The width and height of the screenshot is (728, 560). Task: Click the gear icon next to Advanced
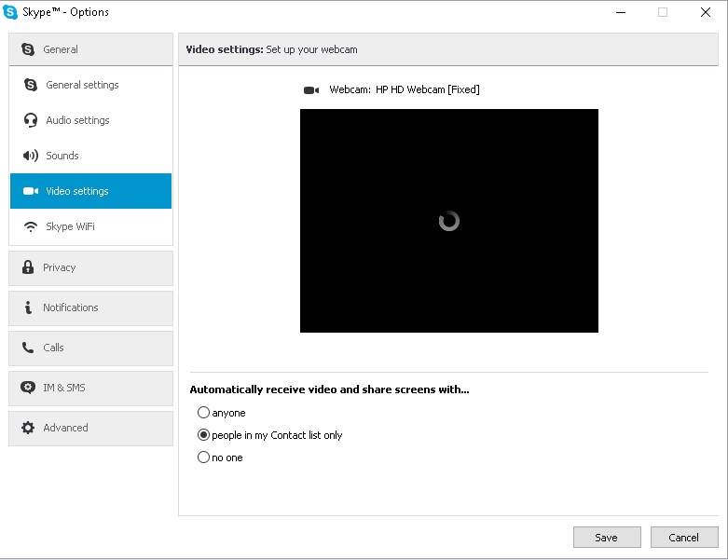(28, 428)
